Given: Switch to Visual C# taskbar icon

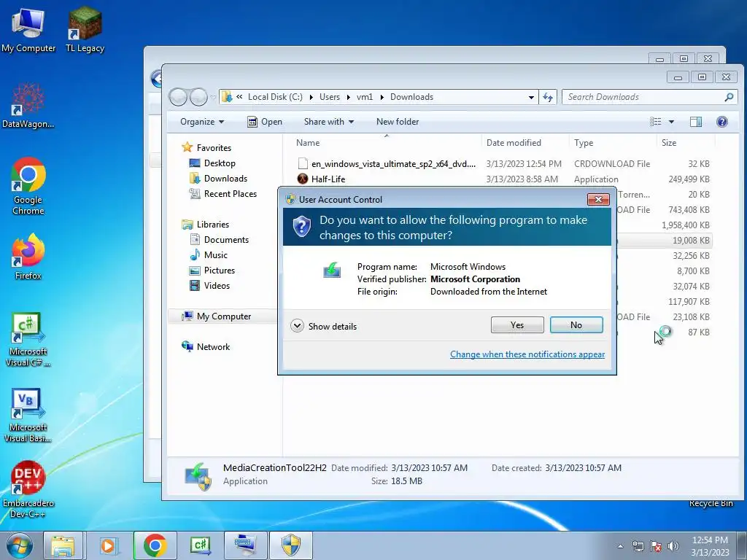Looking at the screenshot, I should 200,545.
